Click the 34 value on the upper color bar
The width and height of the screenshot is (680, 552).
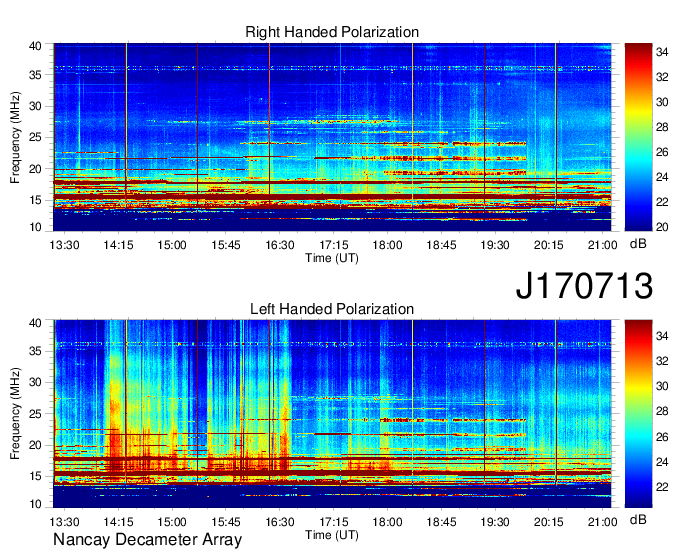click(662, 52)
